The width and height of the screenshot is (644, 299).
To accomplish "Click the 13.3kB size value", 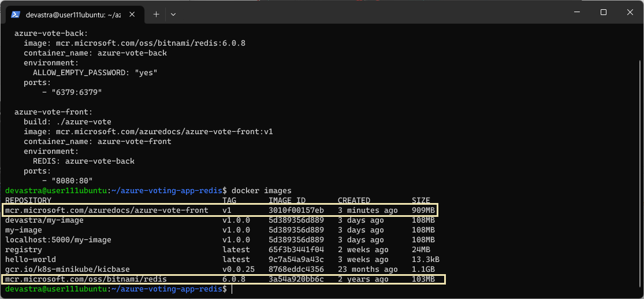I will pos(426,260).
